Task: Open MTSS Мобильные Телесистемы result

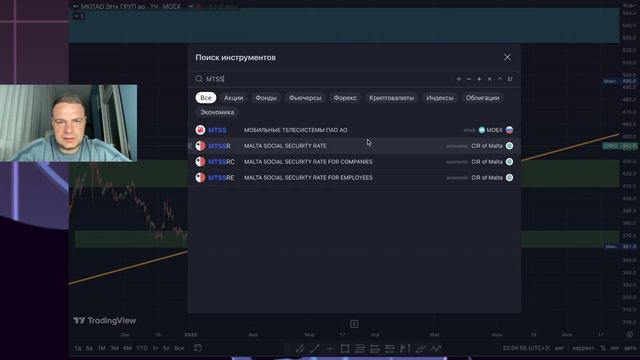Action: point(354,130)
